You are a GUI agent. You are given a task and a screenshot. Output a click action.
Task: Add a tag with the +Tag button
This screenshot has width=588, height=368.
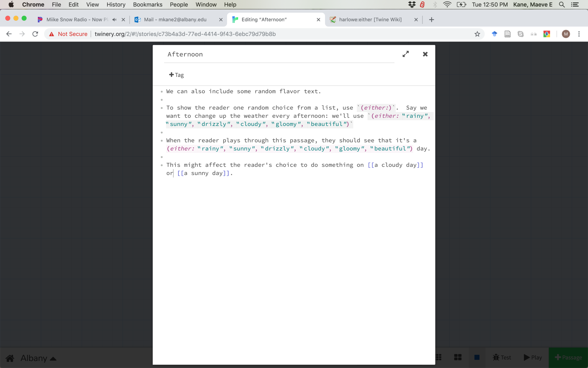pos(176,75)
